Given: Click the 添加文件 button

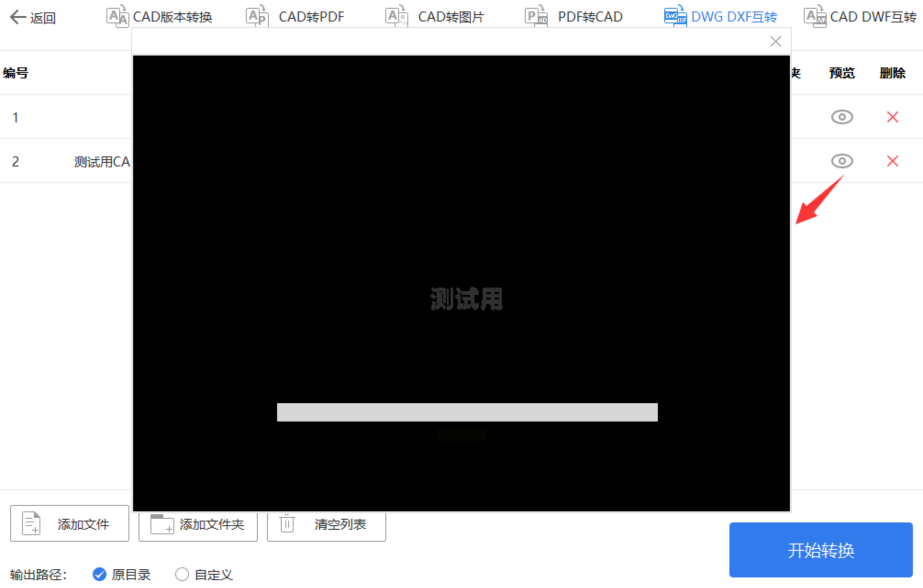Looking at the screenshot, I should pyautogui.click(x=69, y=524).
